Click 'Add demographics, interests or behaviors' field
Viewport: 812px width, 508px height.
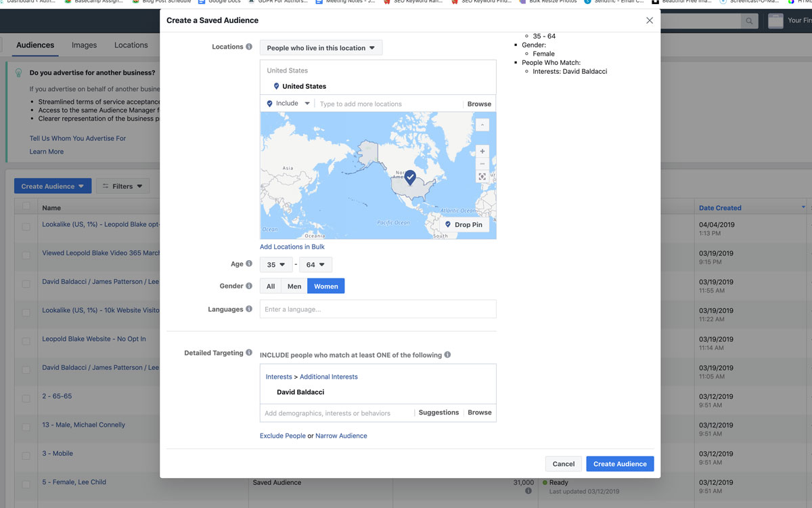tap(336, 413)
